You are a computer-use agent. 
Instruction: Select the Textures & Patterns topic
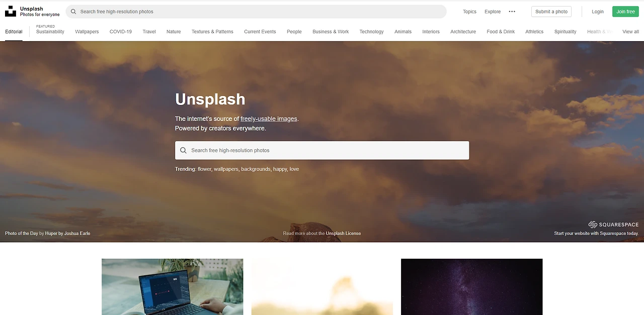click(212, 32)
